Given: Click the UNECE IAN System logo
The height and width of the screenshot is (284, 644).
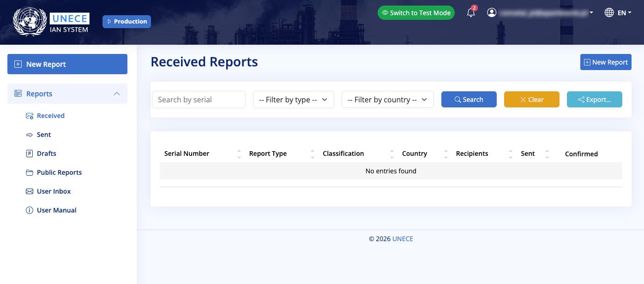Looking at the screenshot, I should click(51, 22).
